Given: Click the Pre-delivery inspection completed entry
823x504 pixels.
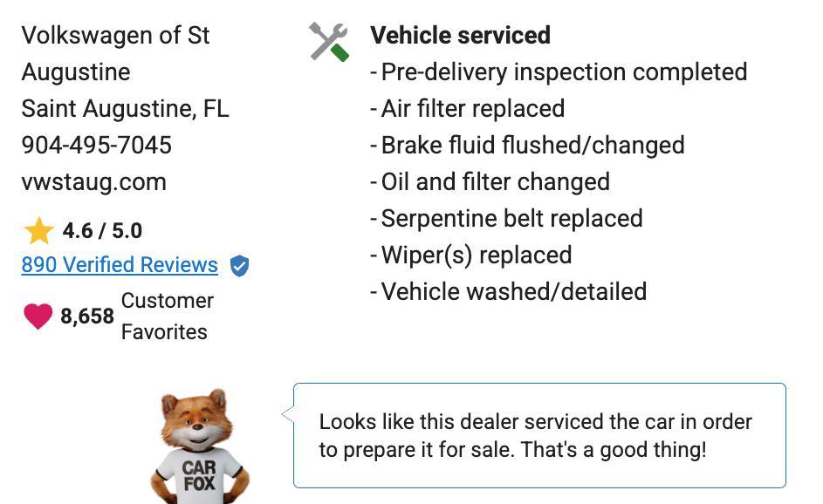Looking at the screenshot, I should (564, 72).
